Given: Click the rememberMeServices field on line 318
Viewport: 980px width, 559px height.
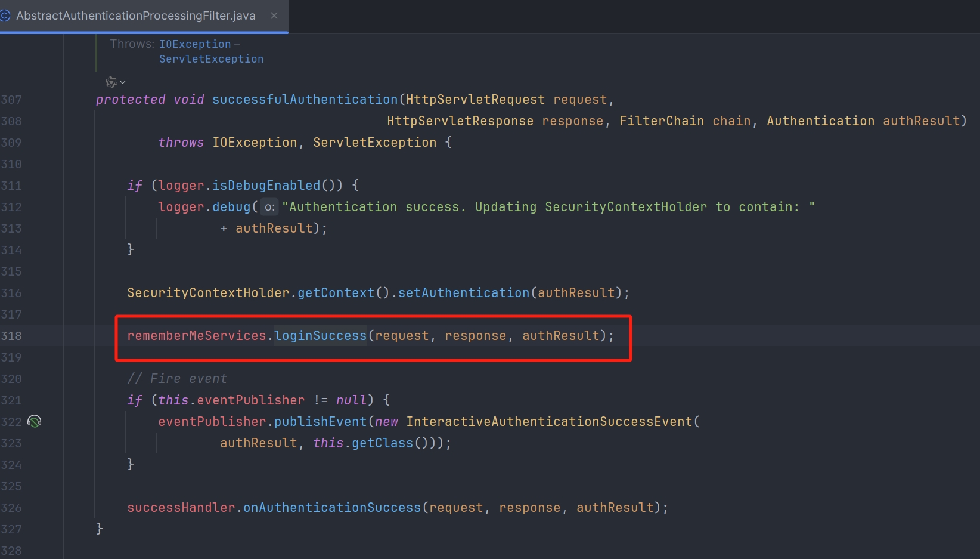Looking at the screenshot, I should (196, 336).
